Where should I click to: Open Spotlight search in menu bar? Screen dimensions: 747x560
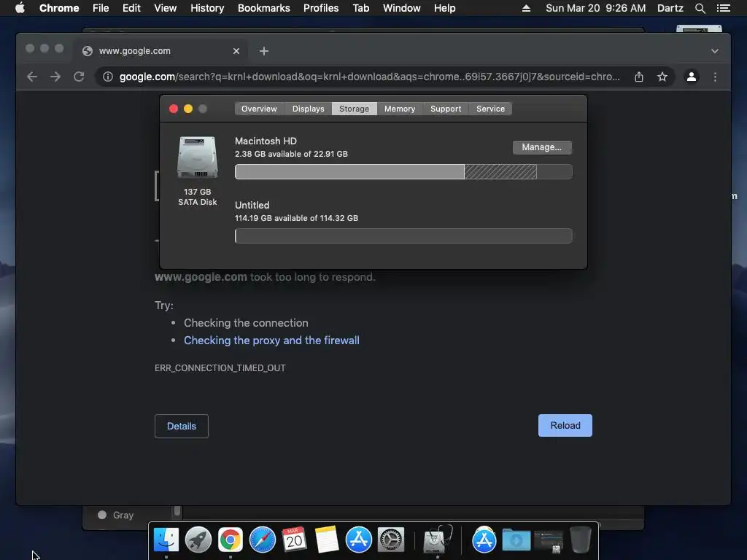(x=700, y=8)
